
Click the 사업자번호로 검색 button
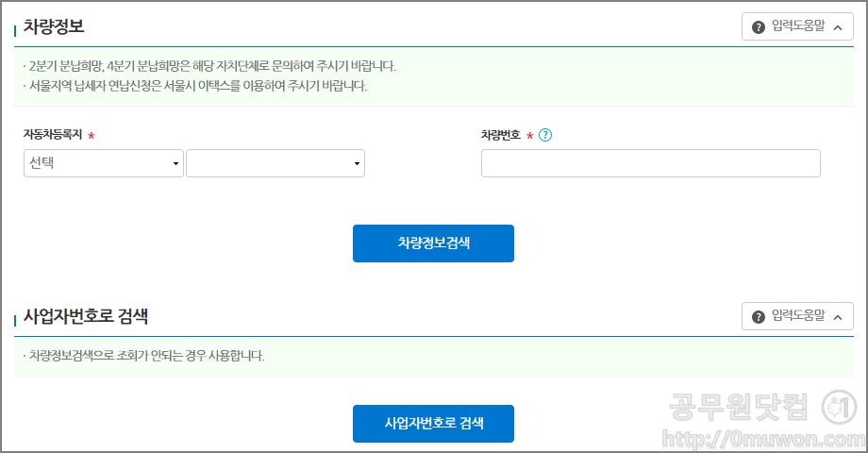point(433,424)
